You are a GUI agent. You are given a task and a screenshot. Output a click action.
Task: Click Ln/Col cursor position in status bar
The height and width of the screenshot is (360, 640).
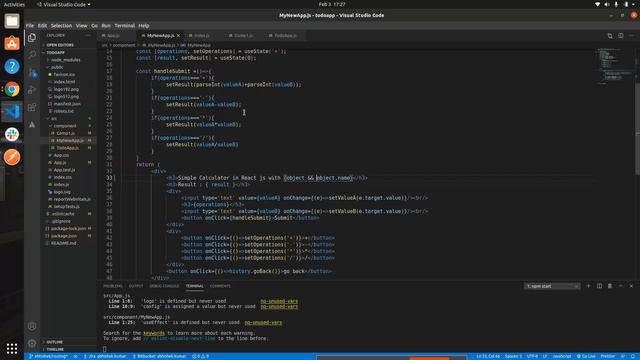tap(488, 356)
